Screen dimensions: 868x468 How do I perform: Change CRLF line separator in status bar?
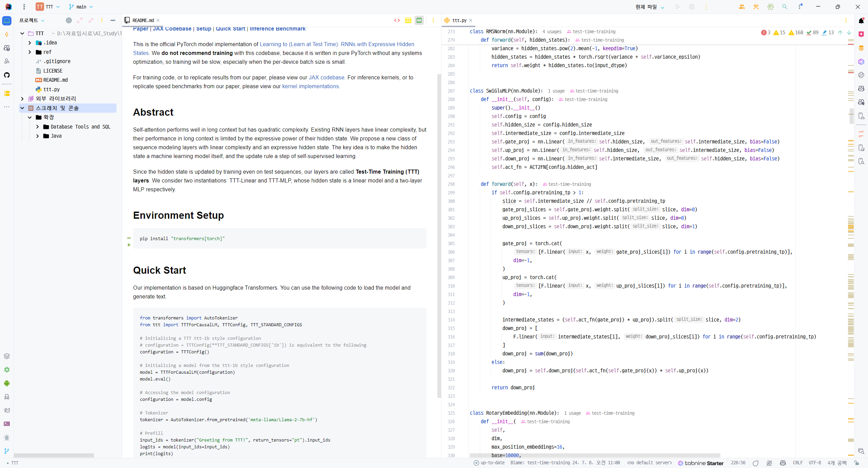click(x=797, y=463)
